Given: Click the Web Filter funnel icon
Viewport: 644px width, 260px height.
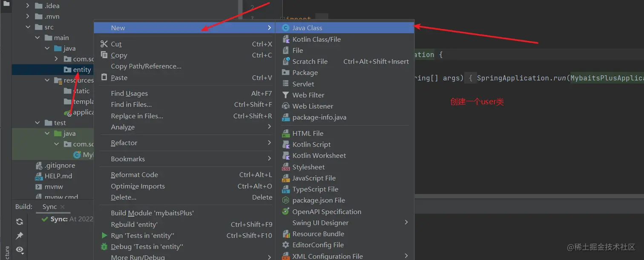Looking at the screenshot, I should pyautogui.click(x=286, y=95).
